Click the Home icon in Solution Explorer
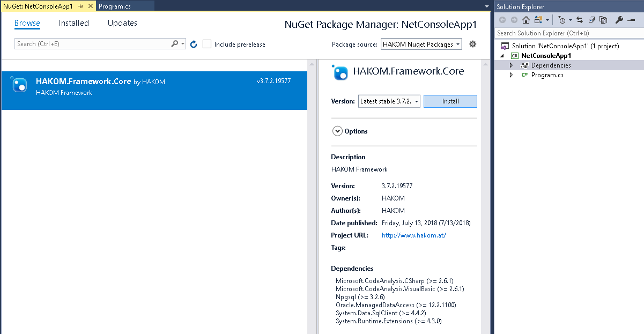The width and height of the screenshot is (644, 334). click(526, 20)
